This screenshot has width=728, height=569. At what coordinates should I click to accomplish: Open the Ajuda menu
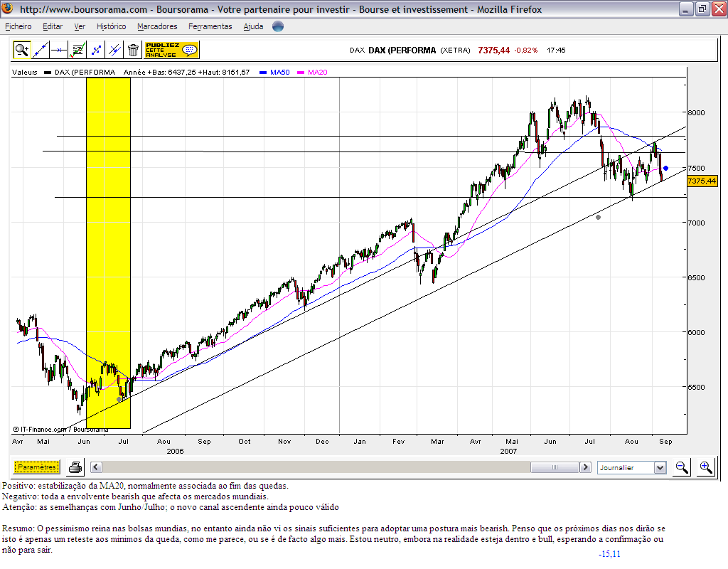tap(253, 26)
